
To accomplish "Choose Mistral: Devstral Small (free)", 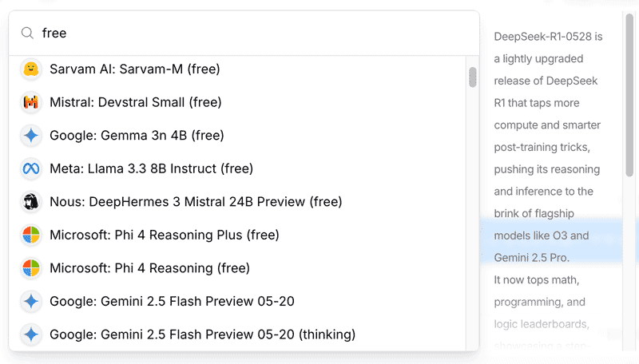I will [x=237, y=102].
